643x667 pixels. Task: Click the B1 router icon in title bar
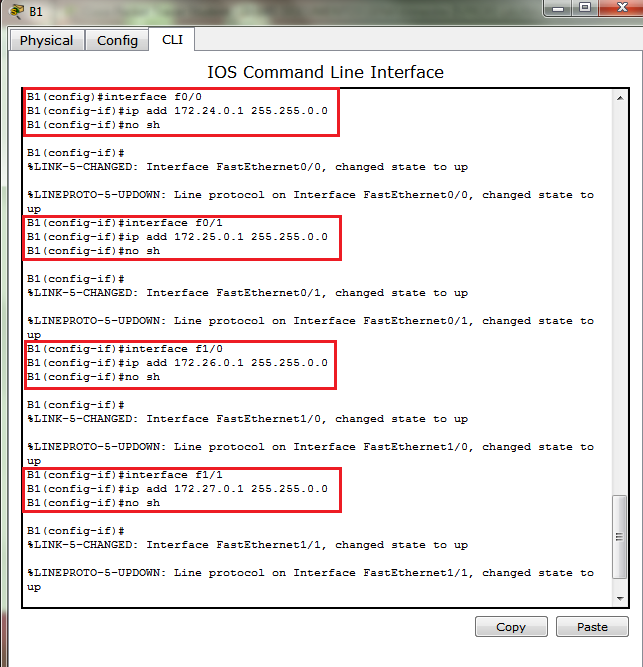16,11
